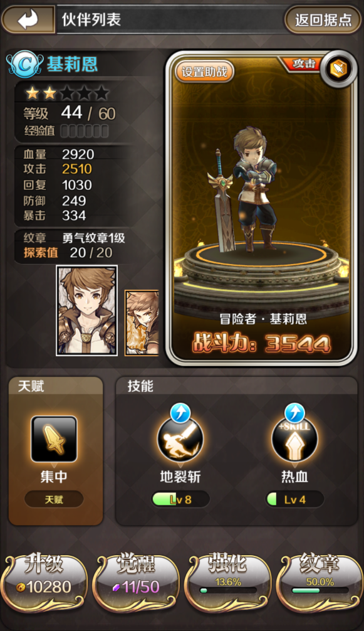
Task: Open the 集中 talent icon
Action: [x=55, y=439]
